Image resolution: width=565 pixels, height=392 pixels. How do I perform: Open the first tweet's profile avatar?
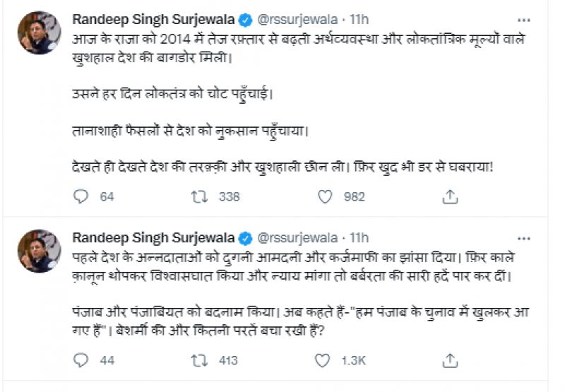point(40,33)
